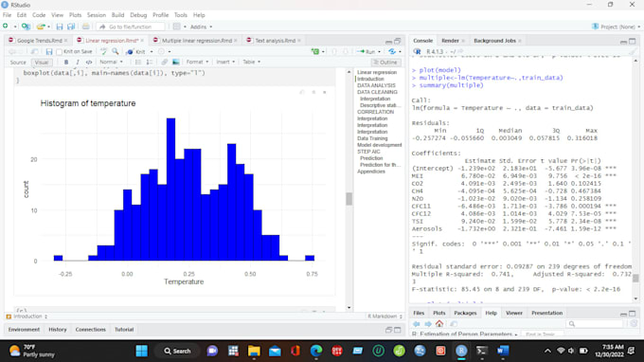Jump to STEP AIC in outline

368,152
